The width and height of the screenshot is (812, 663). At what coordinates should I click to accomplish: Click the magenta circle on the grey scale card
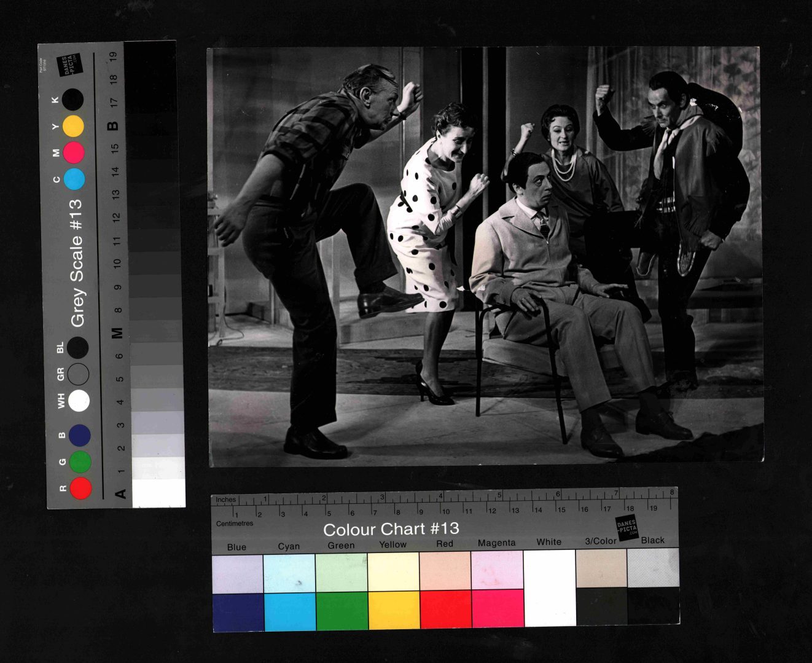[x=74, y=152]
